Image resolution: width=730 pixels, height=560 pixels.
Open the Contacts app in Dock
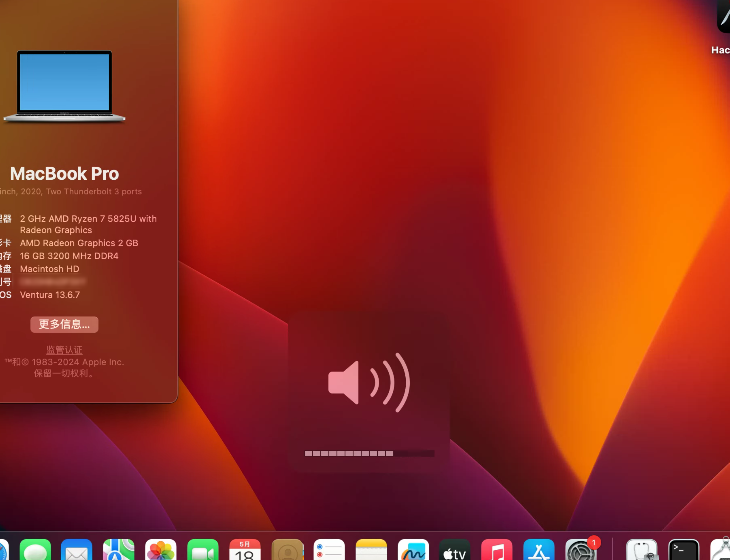coord(287,550)
